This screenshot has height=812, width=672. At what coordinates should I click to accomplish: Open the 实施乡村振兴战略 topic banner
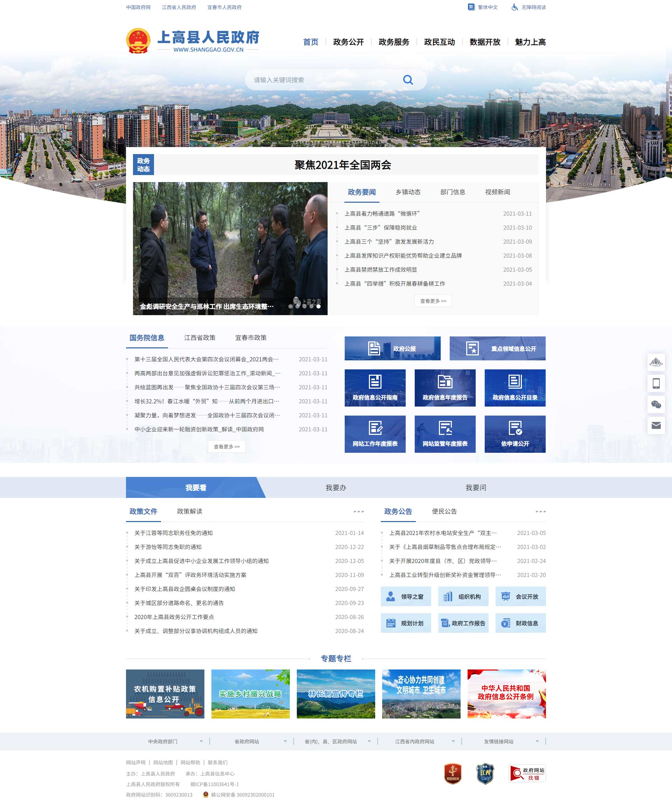tap(250, 694)
